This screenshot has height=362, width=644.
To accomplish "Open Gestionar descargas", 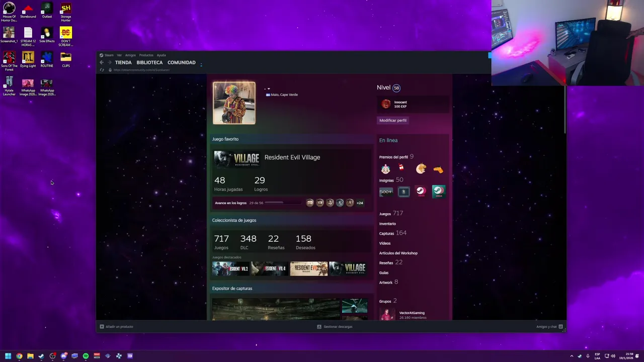I will pos(335,327).
